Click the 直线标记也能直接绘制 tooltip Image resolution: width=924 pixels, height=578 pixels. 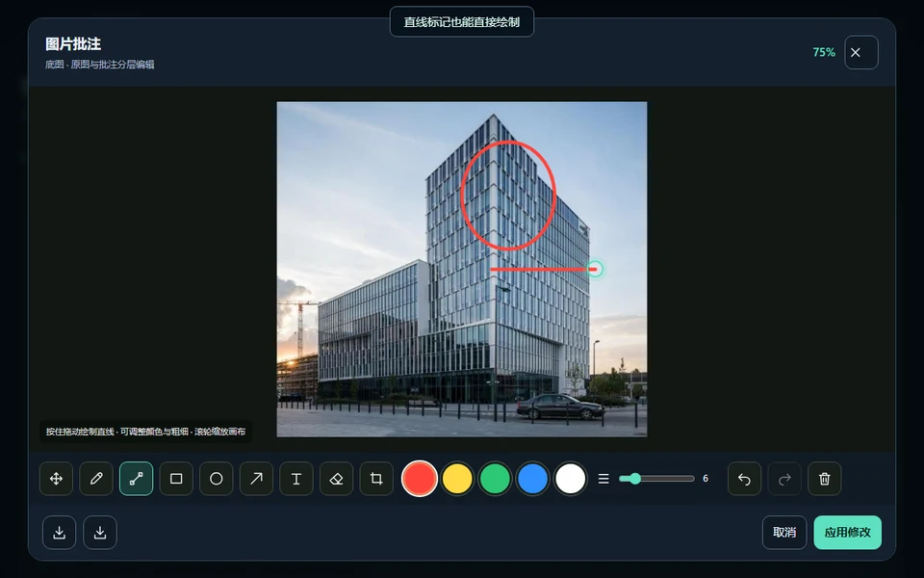[x=462, y=22]
